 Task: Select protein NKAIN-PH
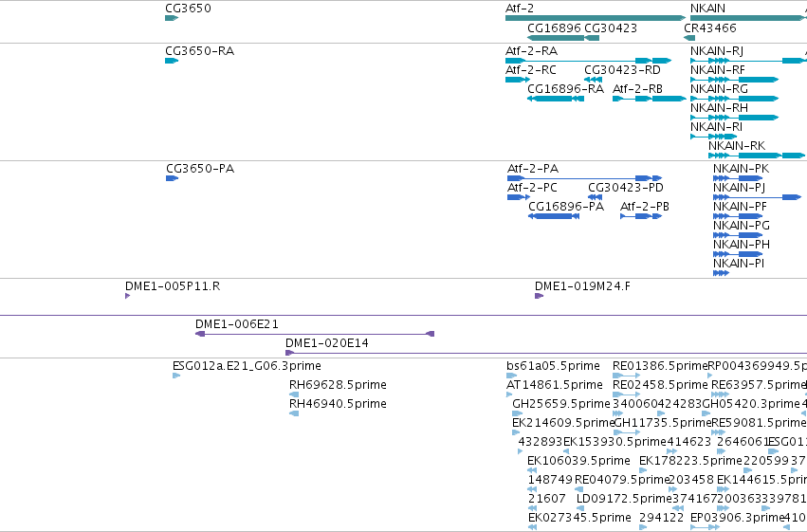tap(738, 255)
